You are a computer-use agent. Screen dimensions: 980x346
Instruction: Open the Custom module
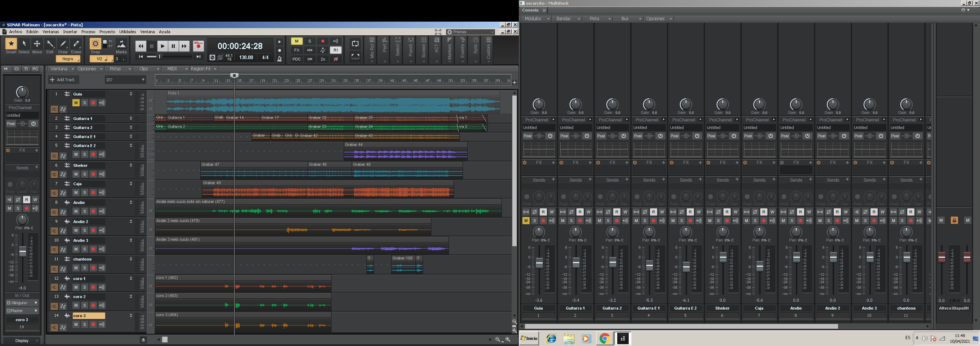[489, 49]
